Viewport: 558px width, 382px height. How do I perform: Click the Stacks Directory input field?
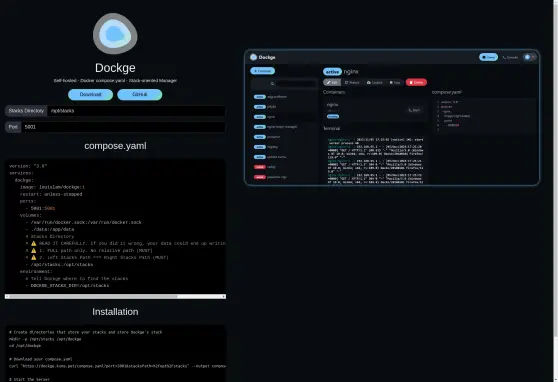click(136, 111)
